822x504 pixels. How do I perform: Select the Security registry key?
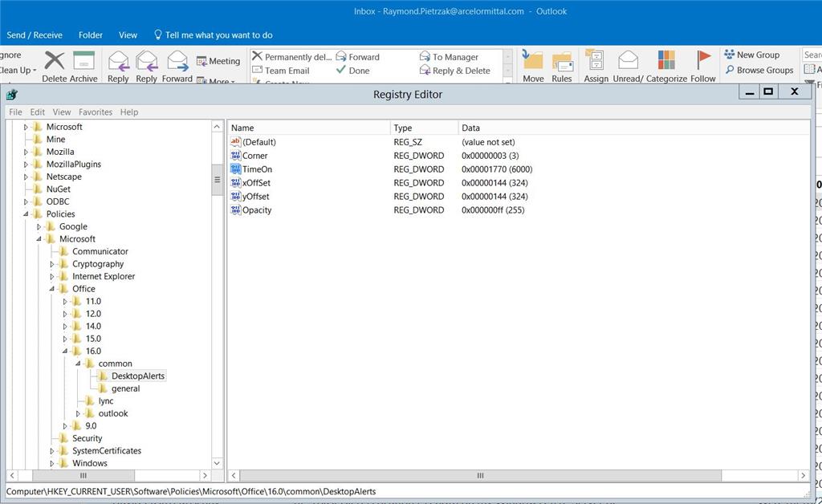pos(87,438)
